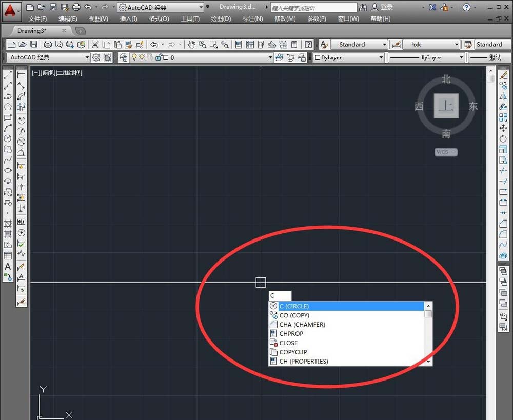Screen dimensions: 513x420
Task: Open the AutoCAD 经典 workspace dropdown
Action: 160,7
